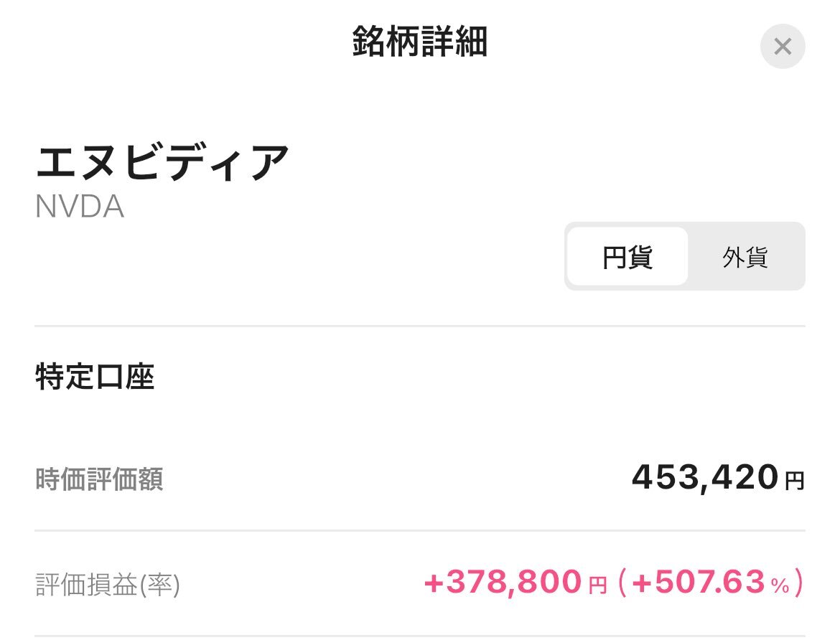Close the 銘柄詳細 dialog with X icon

point(782,47)
